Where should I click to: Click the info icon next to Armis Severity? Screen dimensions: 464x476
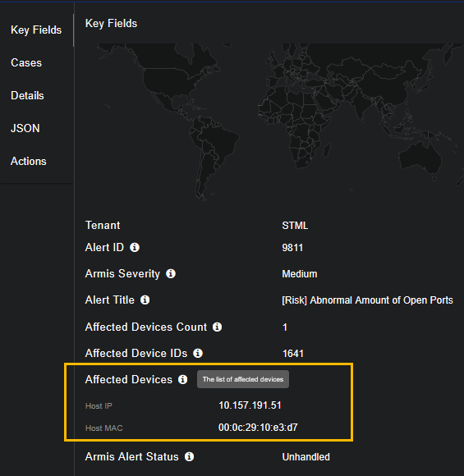pos(171,273)
